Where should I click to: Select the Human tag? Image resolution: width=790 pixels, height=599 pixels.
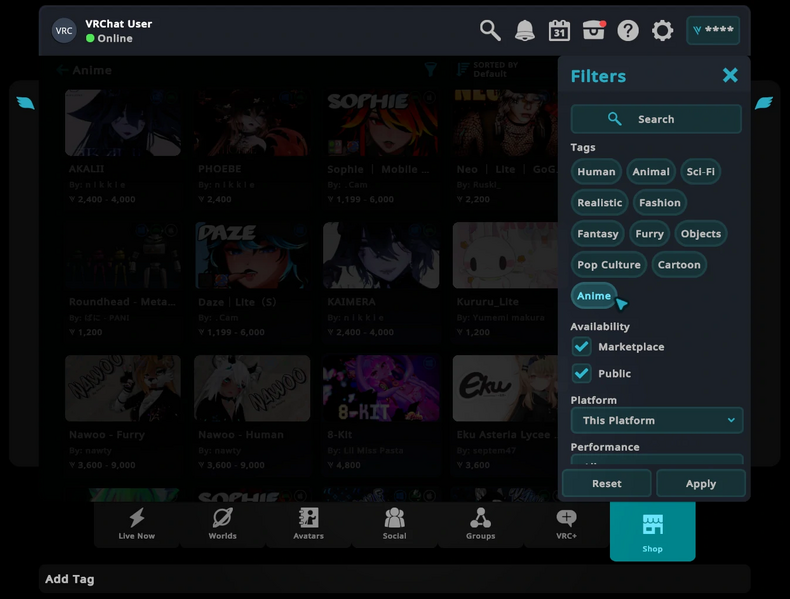click(x=596, y=172)
